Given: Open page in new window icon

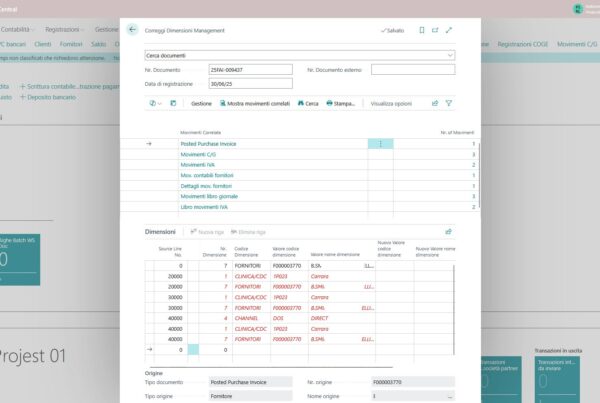Looking at the screenshot, I should tap(435, 30).
